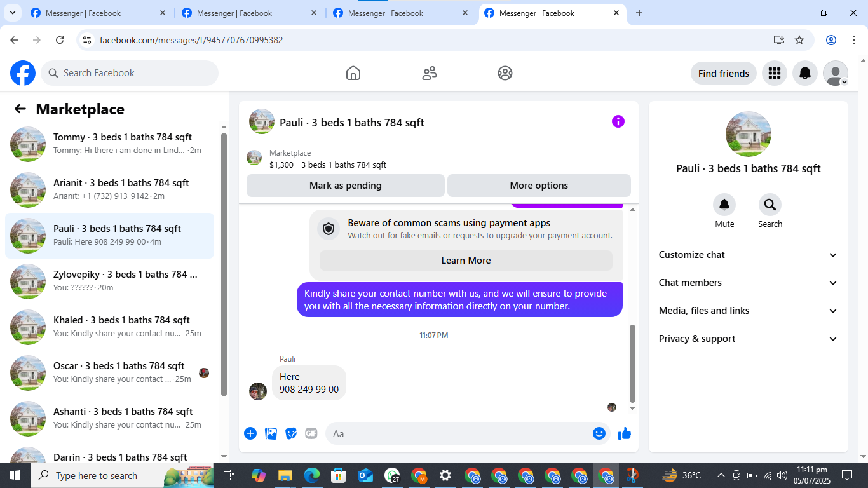Image resolution: width=868 pixels, height=488 pixels.
Task: Go back in browser history
Action: pyautogui.click(x=14, y=40)
